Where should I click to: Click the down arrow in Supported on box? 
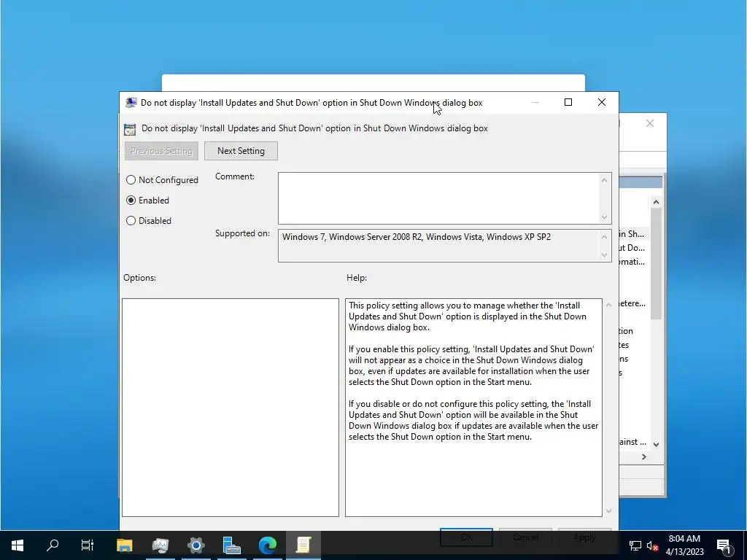[x=605, y=255]
